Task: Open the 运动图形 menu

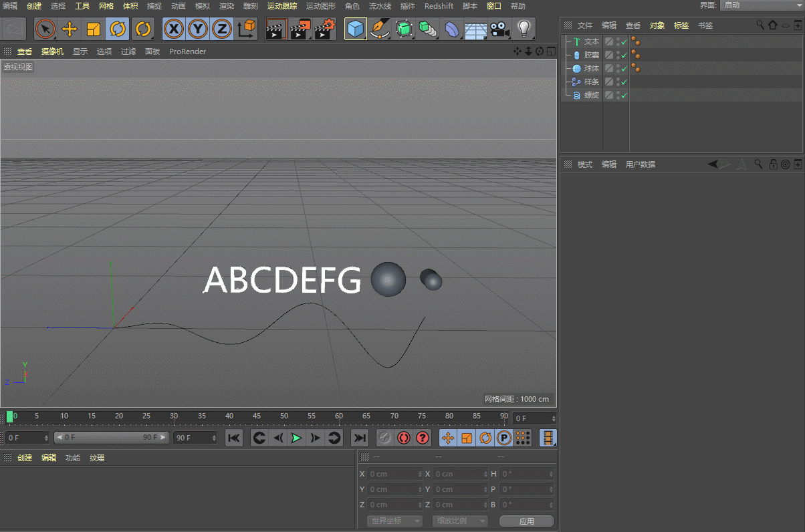Action: point(320,6)
